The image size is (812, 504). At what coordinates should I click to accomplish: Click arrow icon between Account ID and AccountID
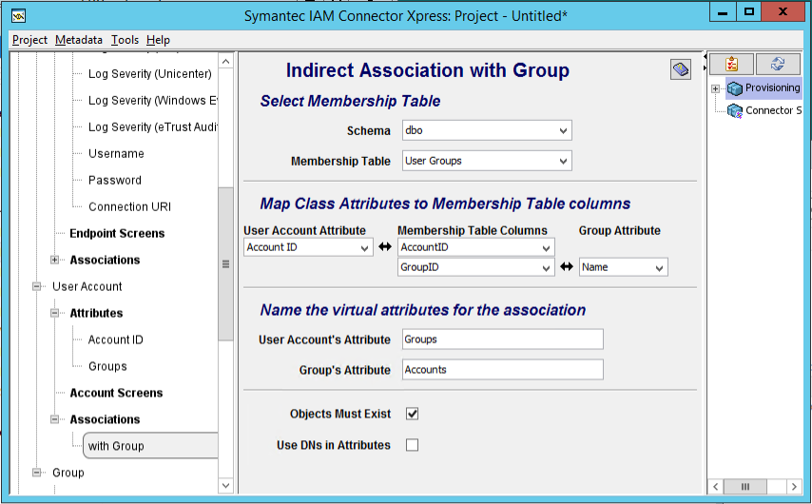tap(385, 247)
